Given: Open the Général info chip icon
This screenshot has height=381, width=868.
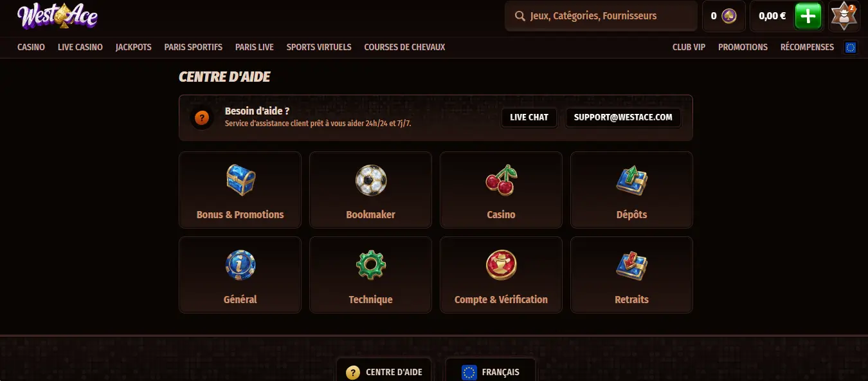Looking at the screenshot, I should click(240, 265).
